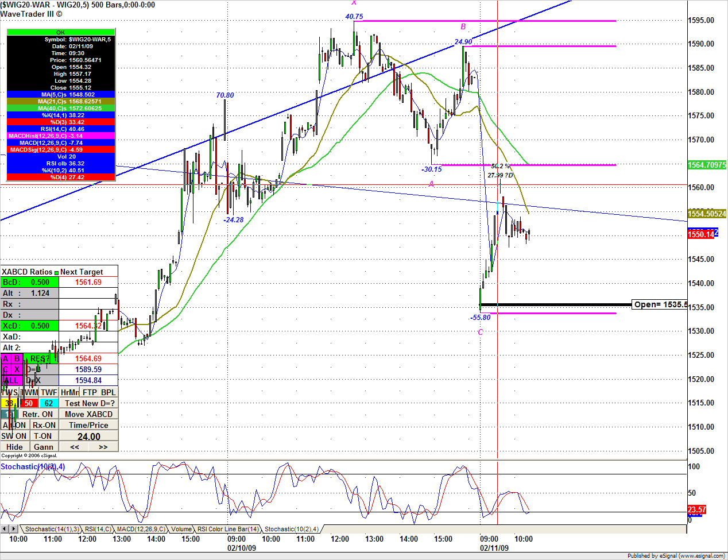The width and height of the screenshot is (728, 560).
Task: Select the magenta C point button
Action: pyautogui.click(x=6, y=369)
